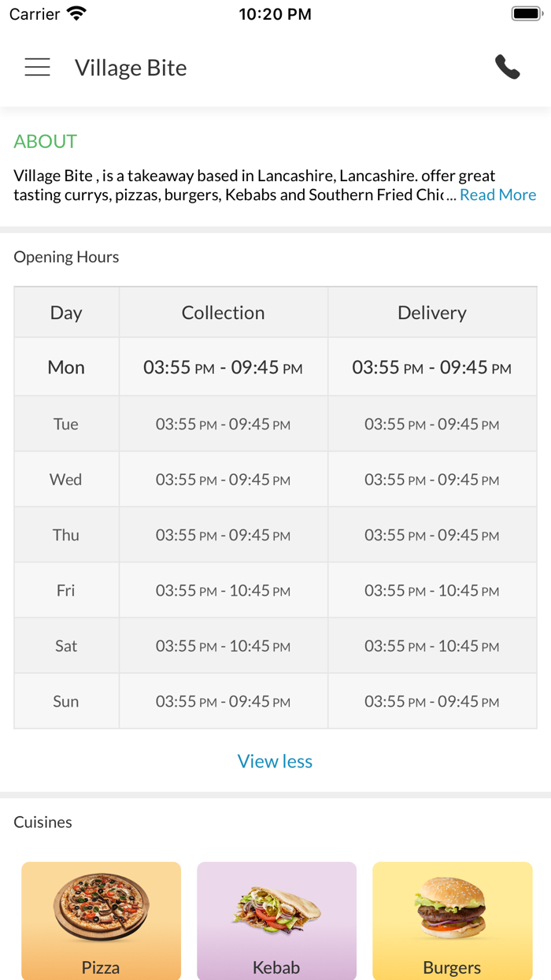The width and height of the screenshot is (551, 980).
Task: Tap the Opening Hours section label
Action: [x=66, y=257]
